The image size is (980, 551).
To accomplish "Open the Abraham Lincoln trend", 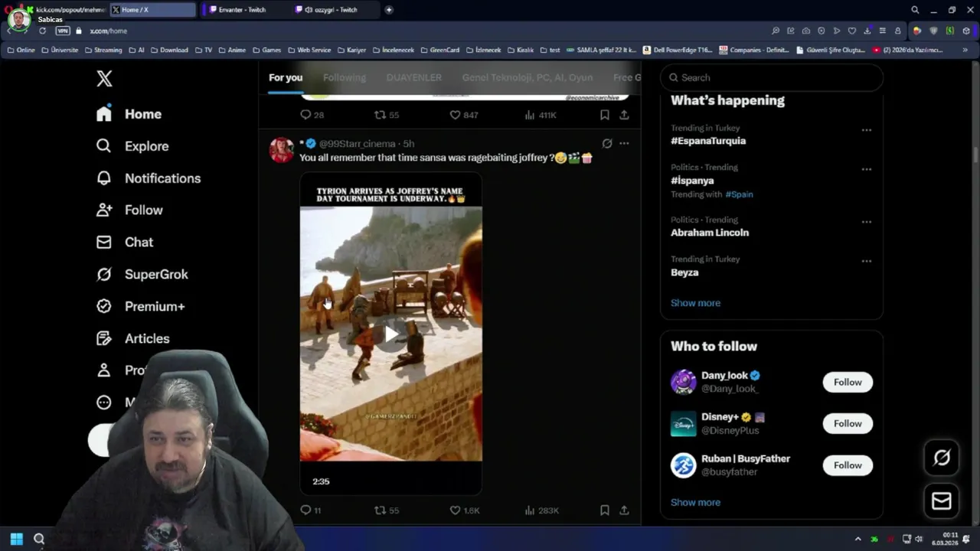I will 710,233.
